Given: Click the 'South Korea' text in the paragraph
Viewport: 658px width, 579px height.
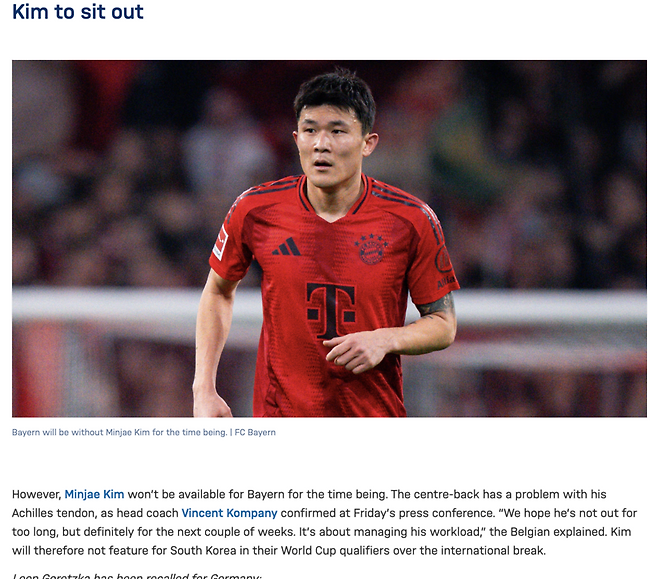Looking at the screenshot, I should click(x=203, y=550).
